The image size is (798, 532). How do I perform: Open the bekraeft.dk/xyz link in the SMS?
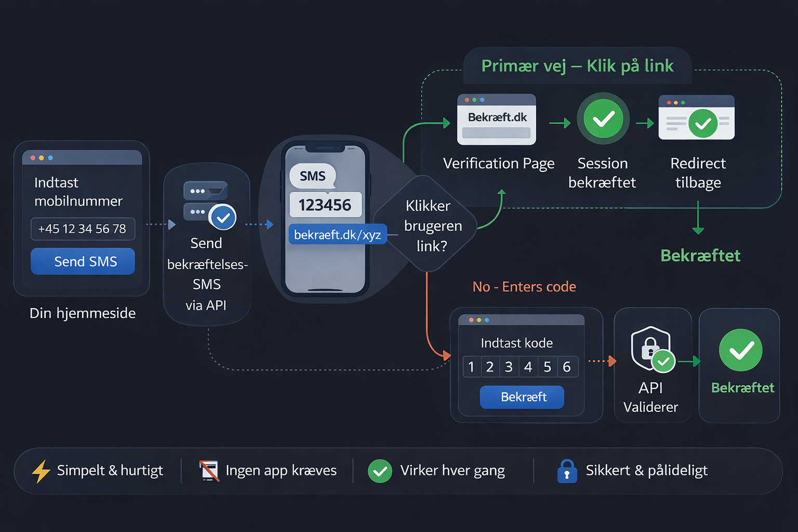click(x=337, y=234)
